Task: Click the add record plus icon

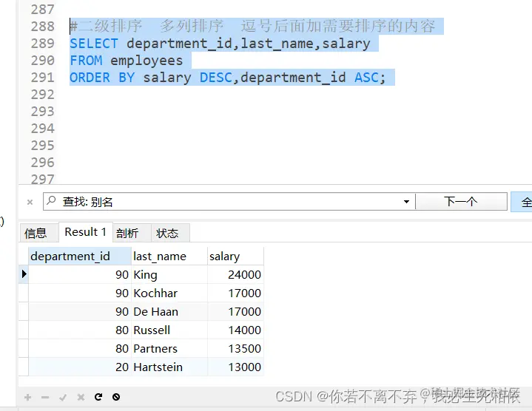Action: [x=28, y=397]
